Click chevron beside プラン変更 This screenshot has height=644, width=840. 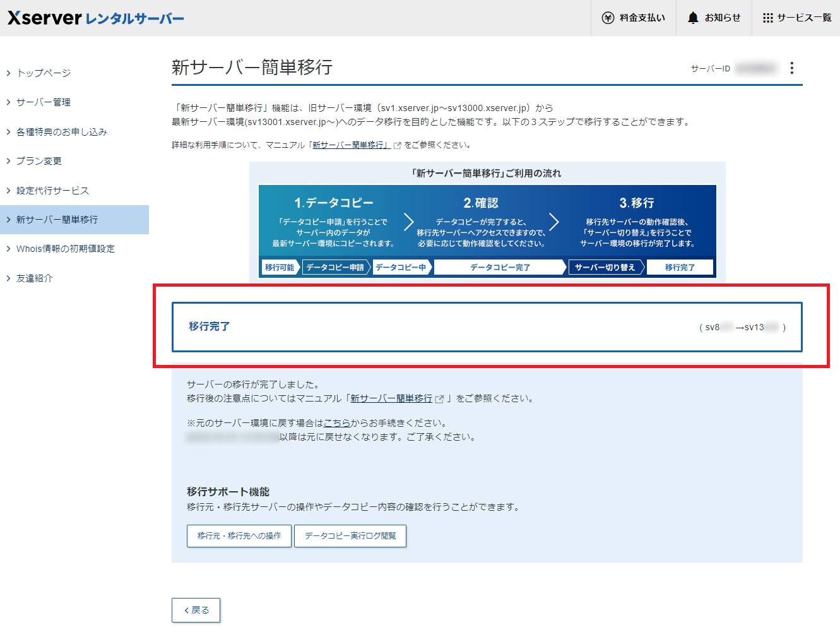click(x=8, y=161)
